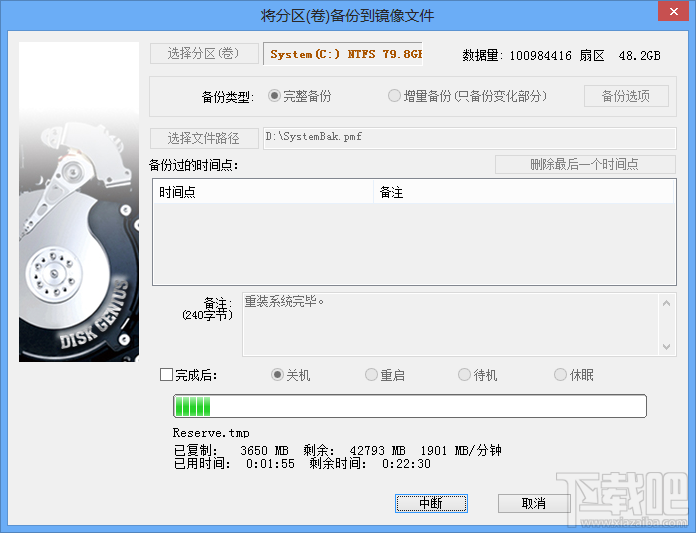Focus the D:\SystemBak.pmf path field
696x533 pixels.
470,138
